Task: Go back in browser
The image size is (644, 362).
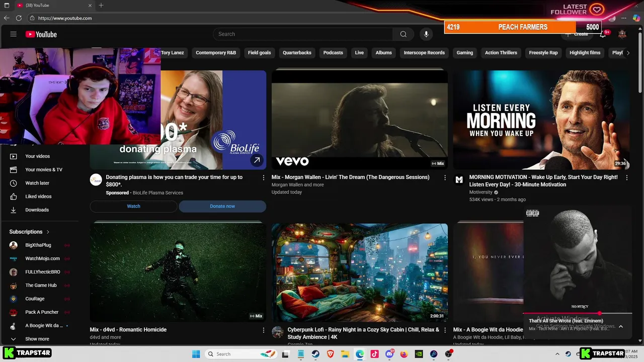Action: (7, 18)
